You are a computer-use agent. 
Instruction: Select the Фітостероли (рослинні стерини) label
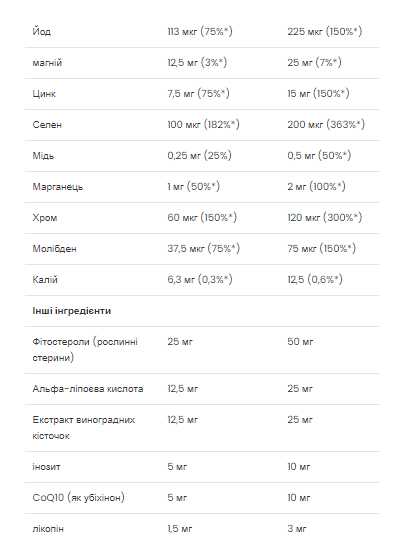click(85, 349)
